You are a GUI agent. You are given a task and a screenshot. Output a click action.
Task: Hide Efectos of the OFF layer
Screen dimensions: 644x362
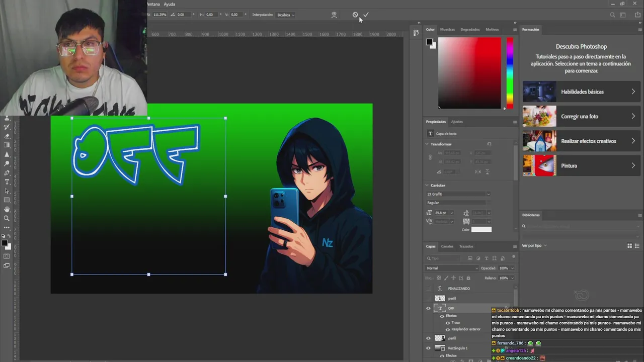442,316
